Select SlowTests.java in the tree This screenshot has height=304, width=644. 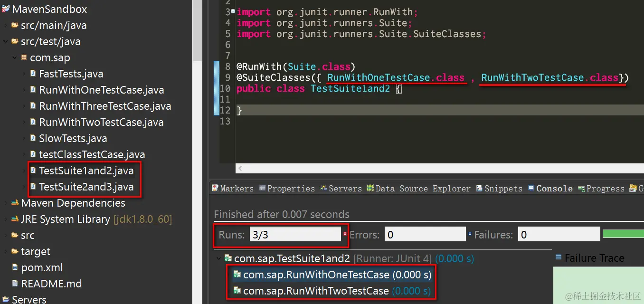click(73, 138)
